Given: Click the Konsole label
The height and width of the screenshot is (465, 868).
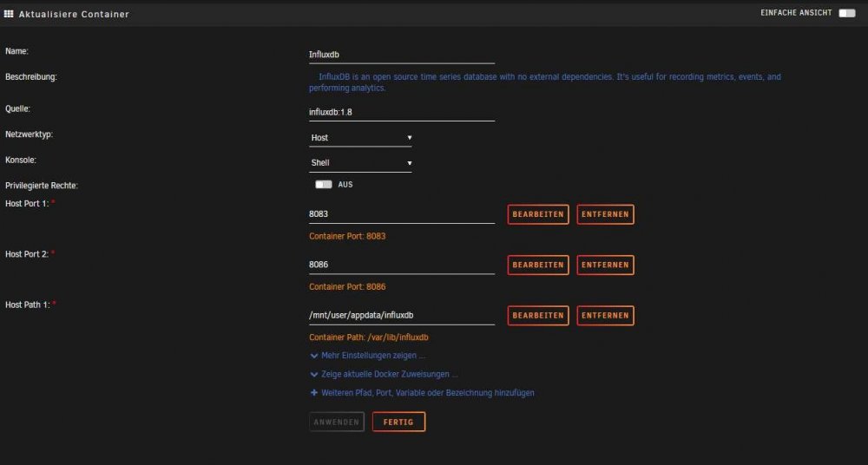Looking at the screenshot, I should pos(21,160).
